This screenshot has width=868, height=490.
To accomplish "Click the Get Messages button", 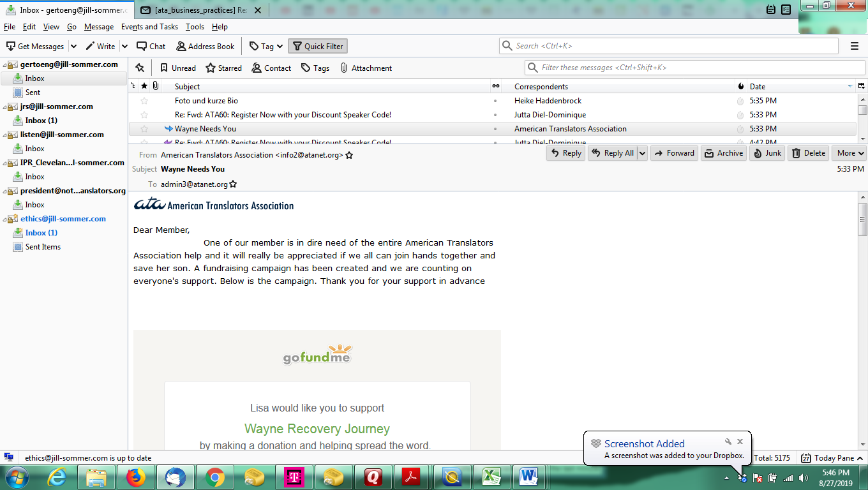I will point(36,47).
